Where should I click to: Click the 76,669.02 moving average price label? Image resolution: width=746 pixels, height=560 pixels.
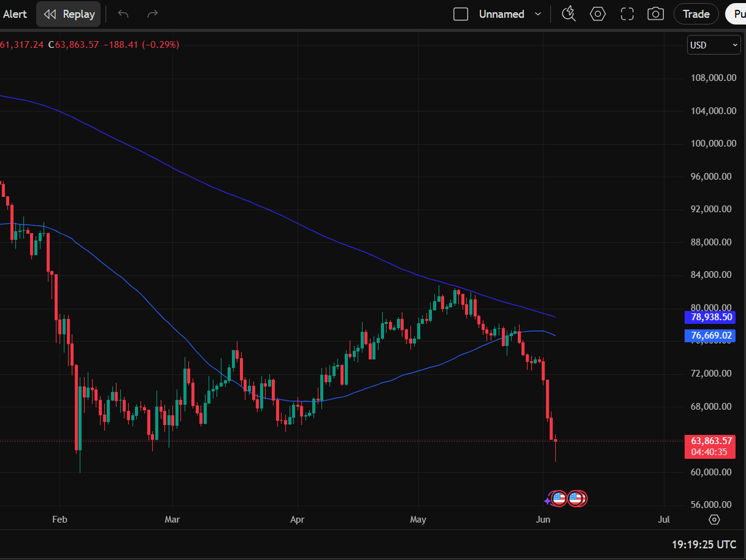pyautogui.click(x=709, y=336)
